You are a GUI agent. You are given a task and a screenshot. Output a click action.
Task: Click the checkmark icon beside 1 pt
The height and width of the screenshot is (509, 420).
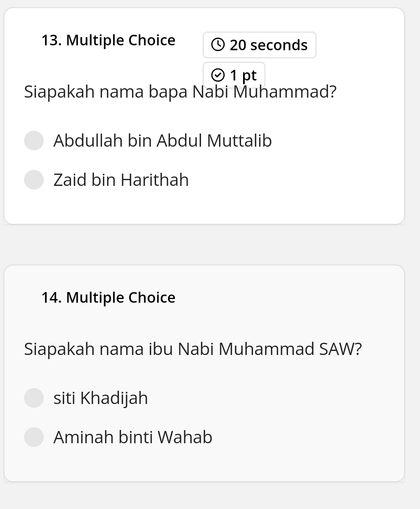[x=218, y=75]
